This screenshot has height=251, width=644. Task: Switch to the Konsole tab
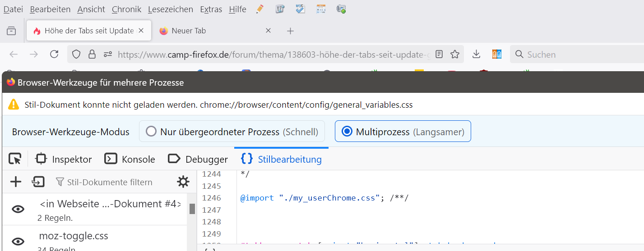point(130,159)
